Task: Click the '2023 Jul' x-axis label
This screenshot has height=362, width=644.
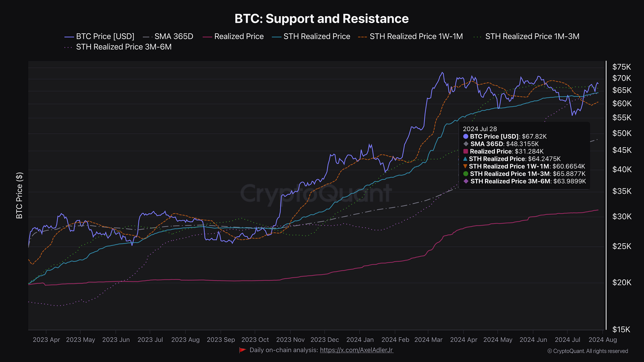Action: (150, 340)
